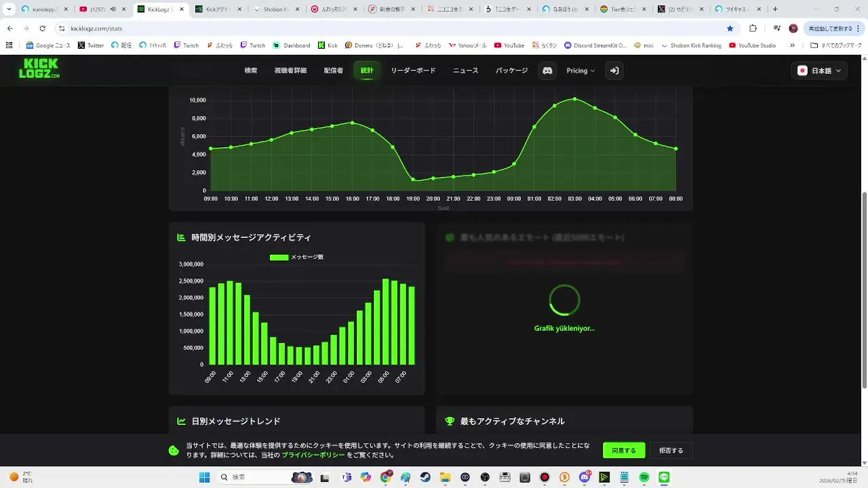The width and height of the screenshot is (868, 488).
Task: Open the 日本語 language selector
Action: (819, 70)
